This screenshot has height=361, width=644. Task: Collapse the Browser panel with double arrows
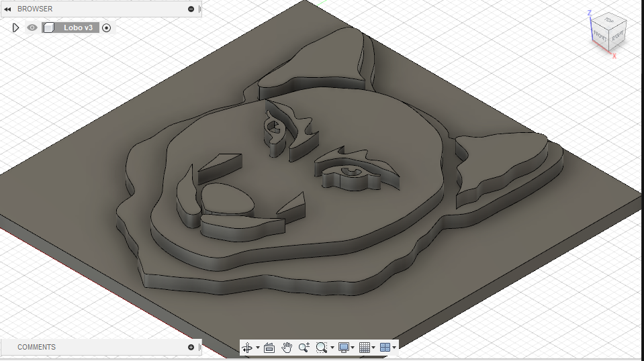[7, 9]
